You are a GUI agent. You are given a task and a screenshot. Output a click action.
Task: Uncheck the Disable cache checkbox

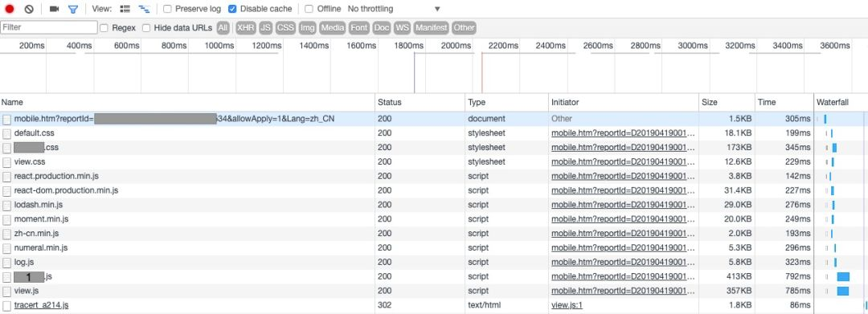232,9
